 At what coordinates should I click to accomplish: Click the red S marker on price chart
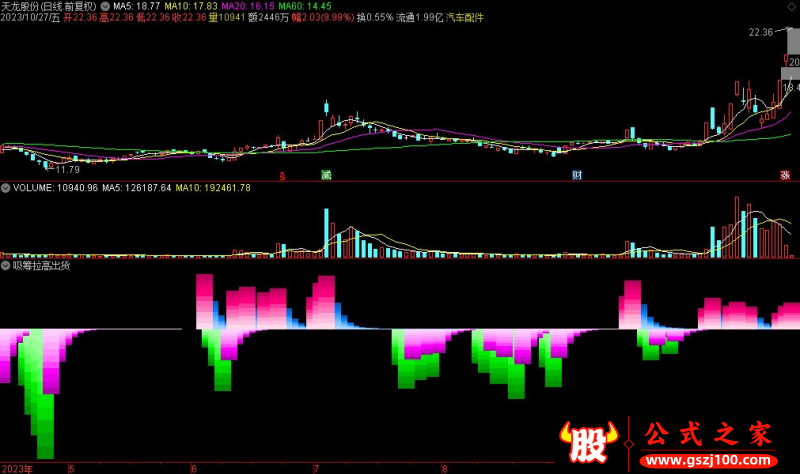[282, 176]
